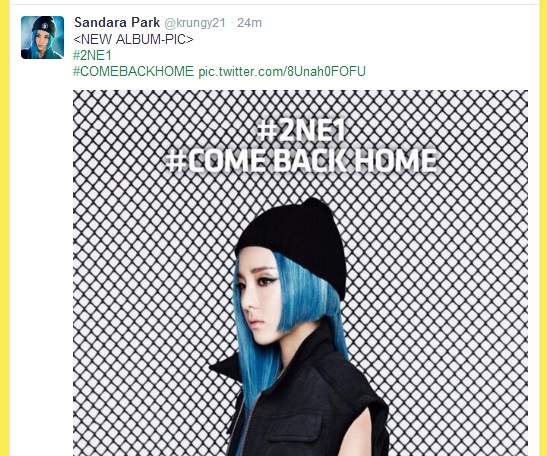Follow the #COMEBACKHOME hashtag link
547x456 pixels.
pos(133,72)
